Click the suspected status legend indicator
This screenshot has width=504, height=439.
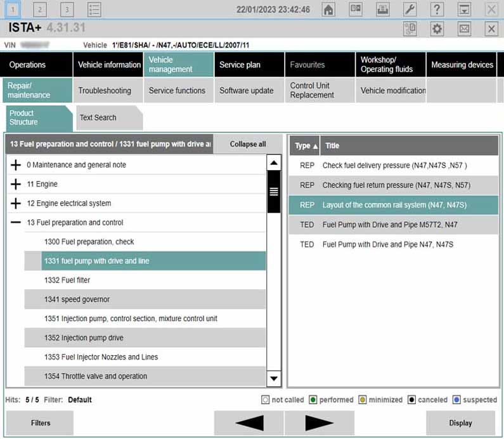click(456, 400)
